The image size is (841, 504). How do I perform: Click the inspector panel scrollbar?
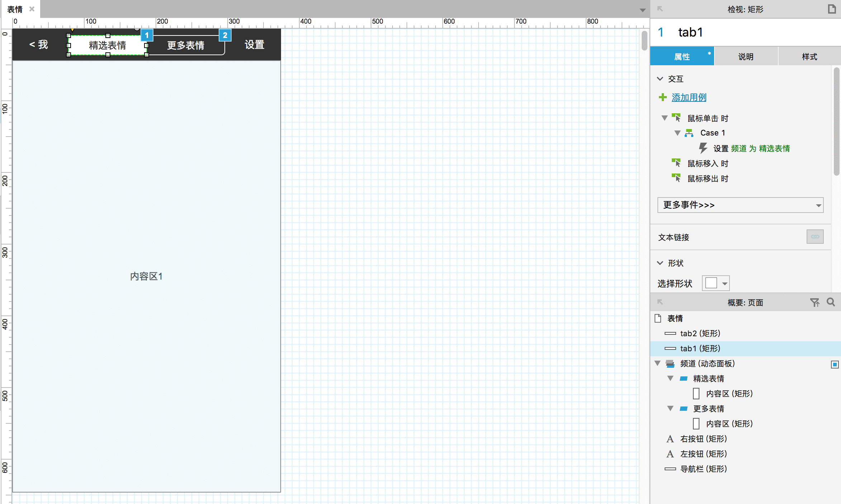(836, 121)
